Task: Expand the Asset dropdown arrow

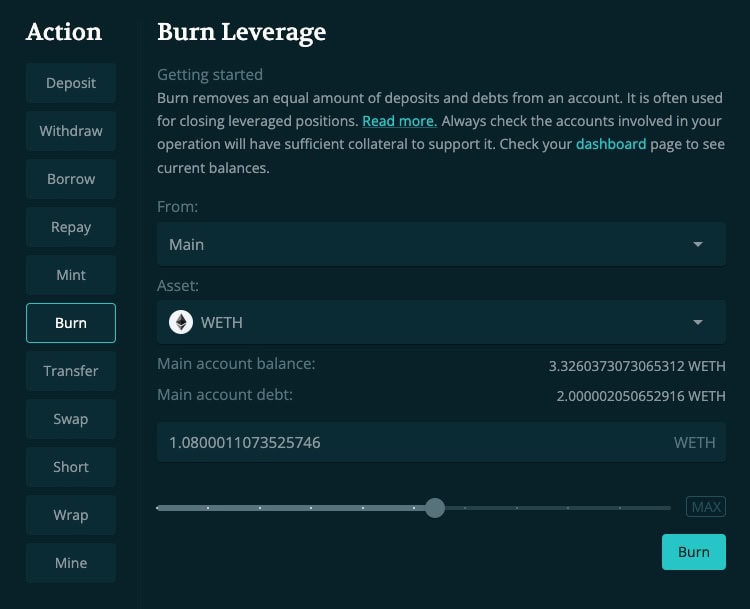Action: (698, 322)
